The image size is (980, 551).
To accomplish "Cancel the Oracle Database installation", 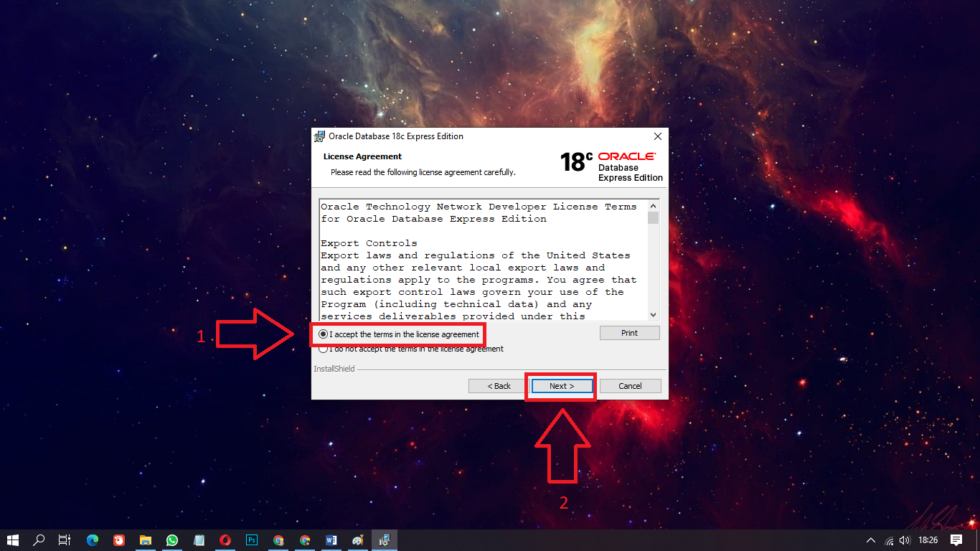I will [631, 386].
